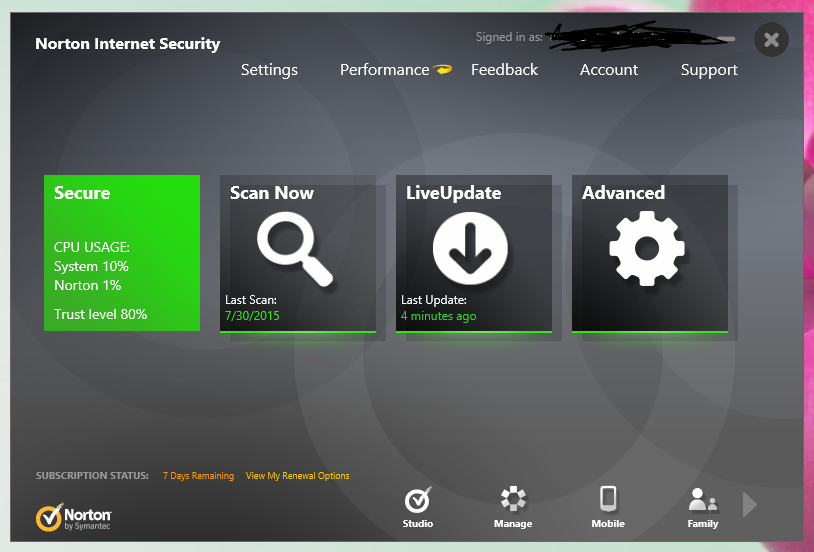The image size is (814, 552).
Task: Click the yellow arrow next to Performance
Action: tap(443, 69)
